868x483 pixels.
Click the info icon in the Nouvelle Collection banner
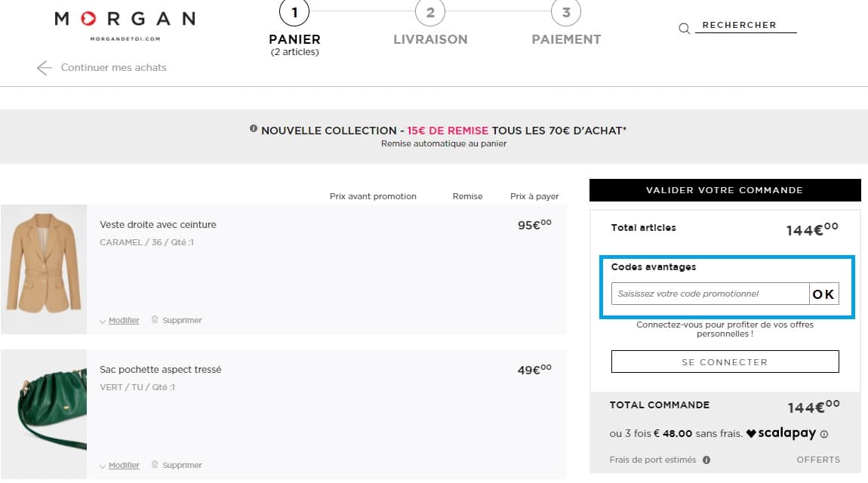[x=254, y=129]
